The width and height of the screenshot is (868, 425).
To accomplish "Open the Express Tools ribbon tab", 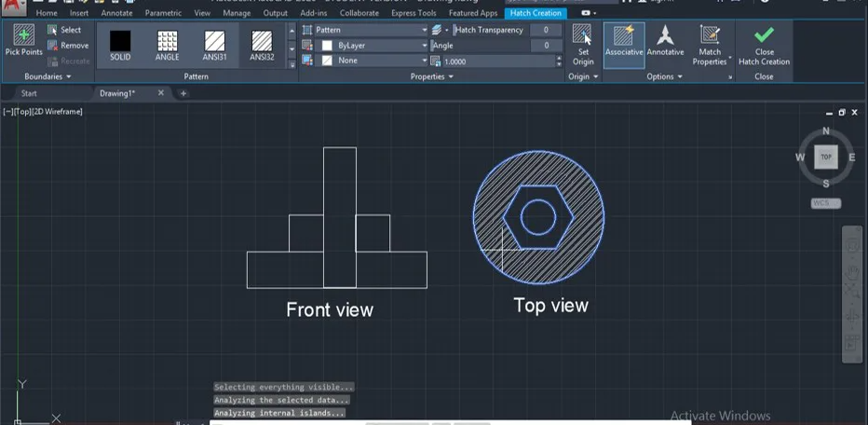I will click(414, 13).
